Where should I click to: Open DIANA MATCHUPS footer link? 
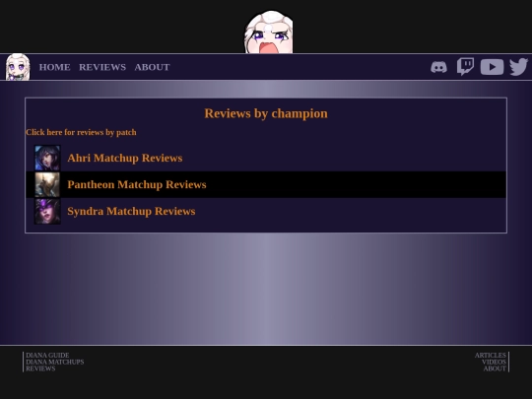pyautogui.click(x=55, y=362)
